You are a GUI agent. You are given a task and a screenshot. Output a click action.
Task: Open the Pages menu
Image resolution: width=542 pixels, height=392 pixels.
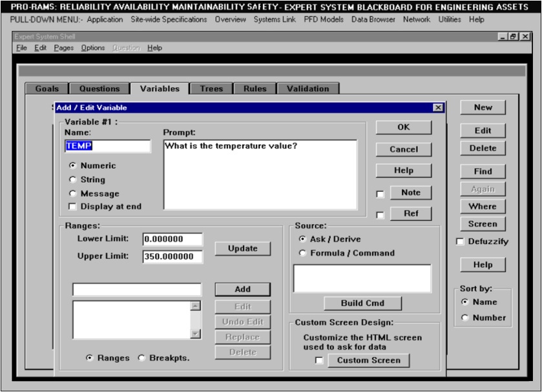click(x=63, y=48)
